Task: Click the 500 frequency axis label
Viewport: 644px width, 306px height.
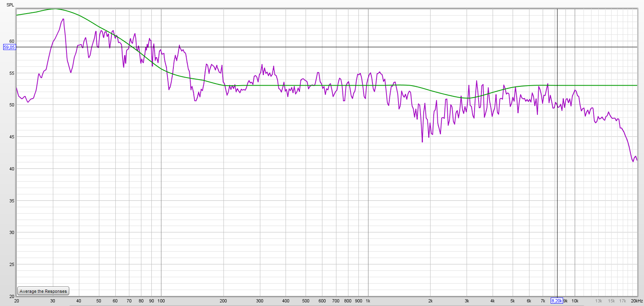Action: (x=306, y=301)
